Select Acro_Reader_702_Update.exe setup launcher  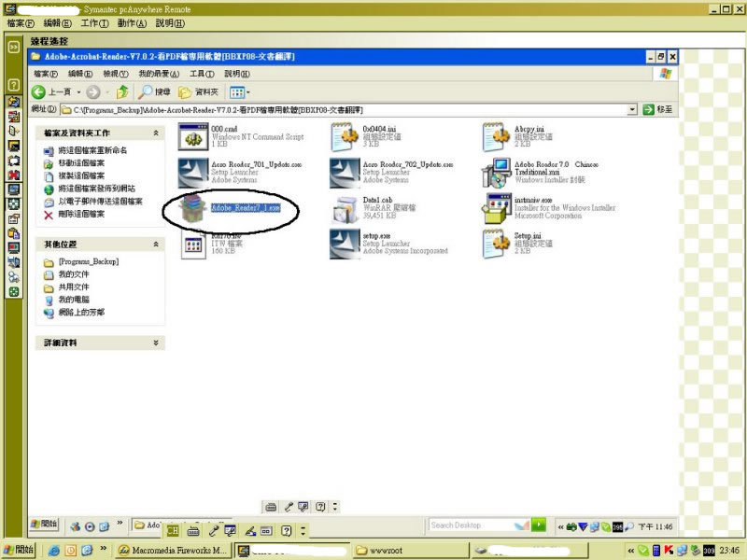(391, 172)
